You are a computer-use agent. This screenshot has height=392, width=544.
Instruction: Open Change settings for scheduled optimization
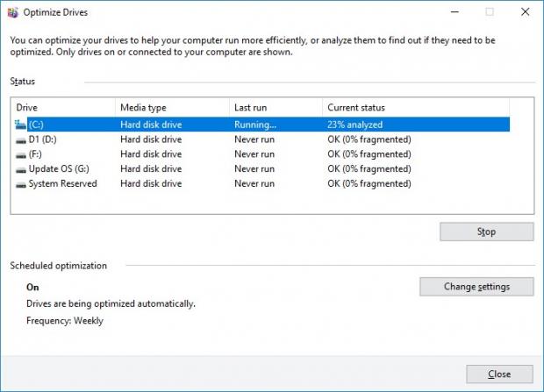pos(476,287)
